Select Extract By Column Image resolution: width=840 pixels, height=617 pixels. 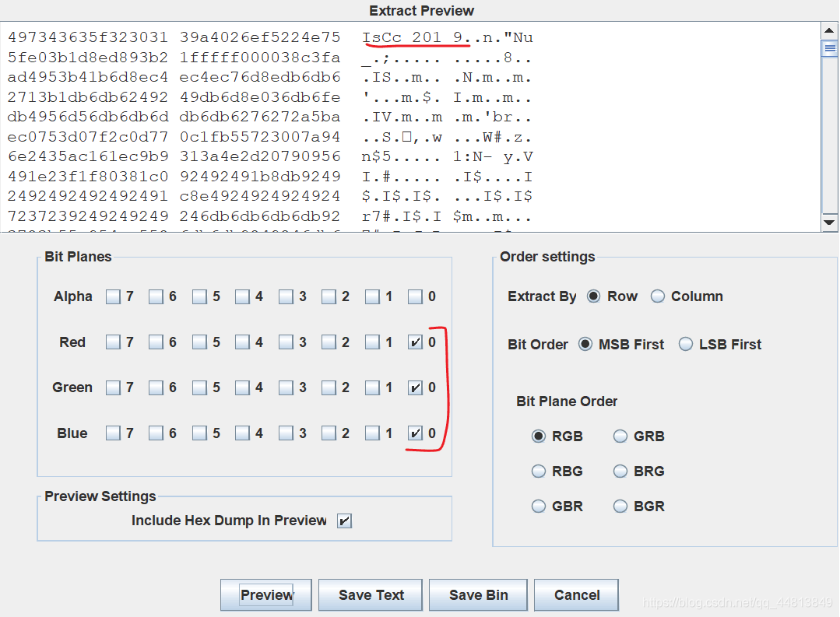coord(658,296)
